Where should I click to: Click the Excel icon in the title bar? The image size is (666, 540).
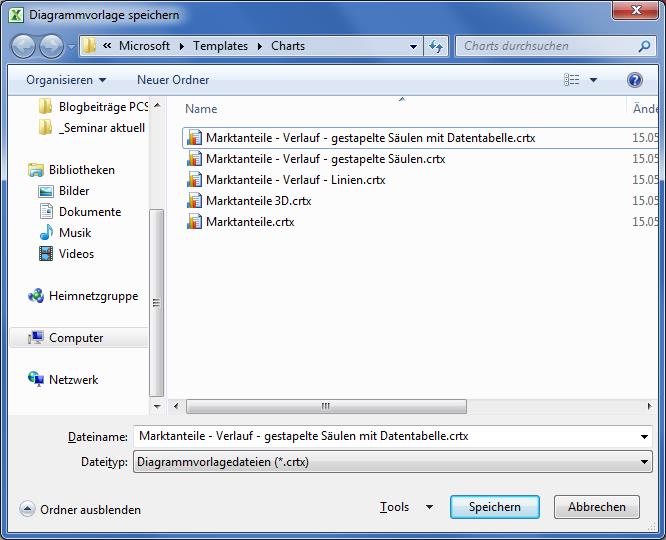[x=16, y=15]
